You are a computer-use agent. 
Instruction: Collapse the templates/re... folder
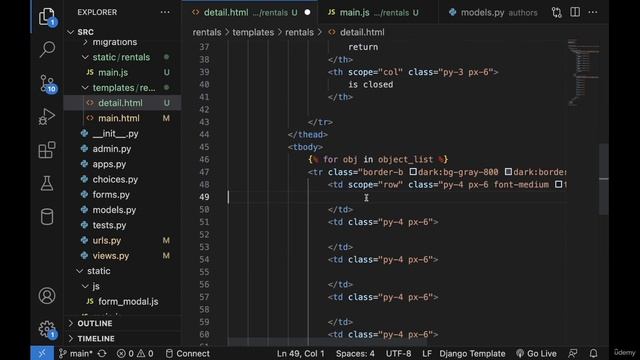(85, 88)
